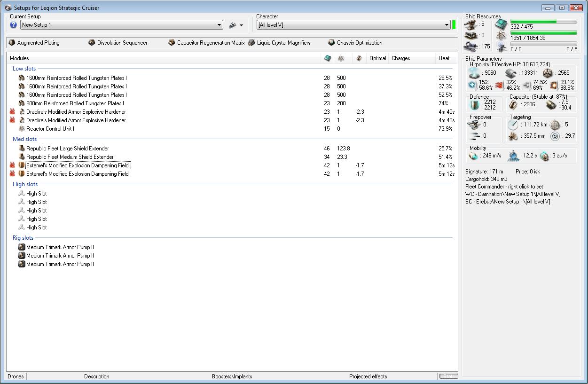Click the Stats button at bottom
The width and height of the screenshot is (588, 384).
448,376
